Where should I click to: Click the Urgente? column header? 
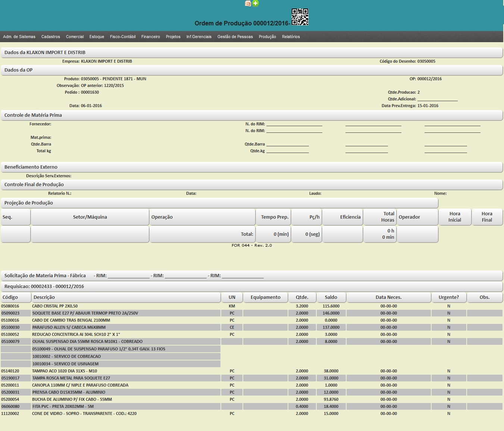click(x=449, y=297)
